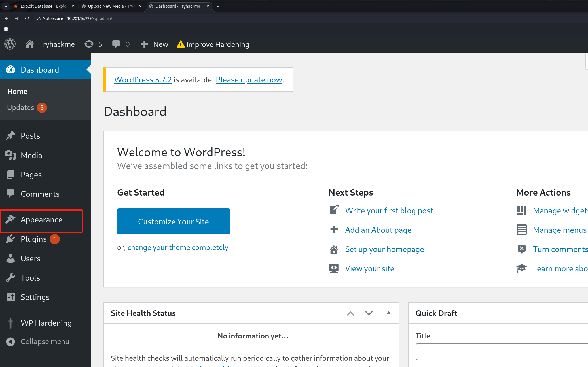Viewport: 588px width, 367px height.
Task: Click the Users person icon
Action: (x=10, y=258)
